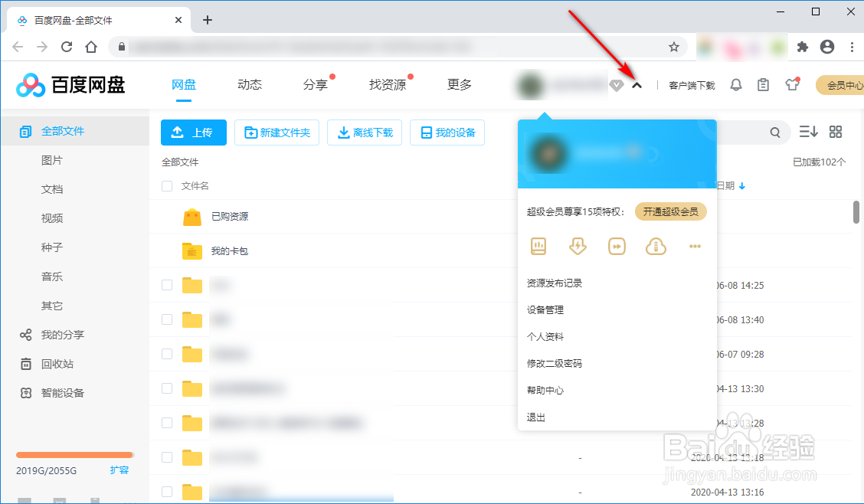
Task: Click the storage usage progress bar
Action: 75,455
